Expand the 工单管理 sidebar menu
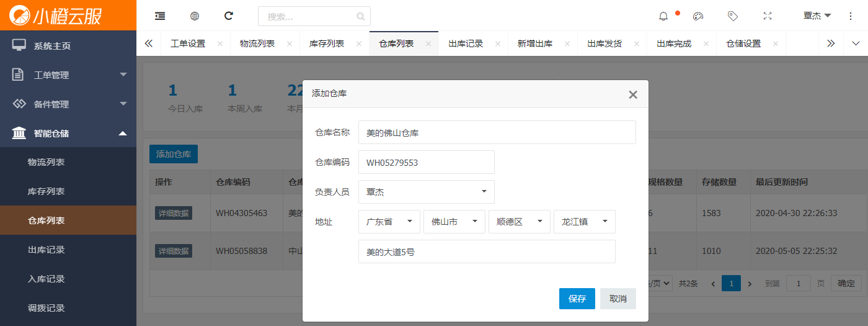The image size is (868, 326). click(68, 75)
